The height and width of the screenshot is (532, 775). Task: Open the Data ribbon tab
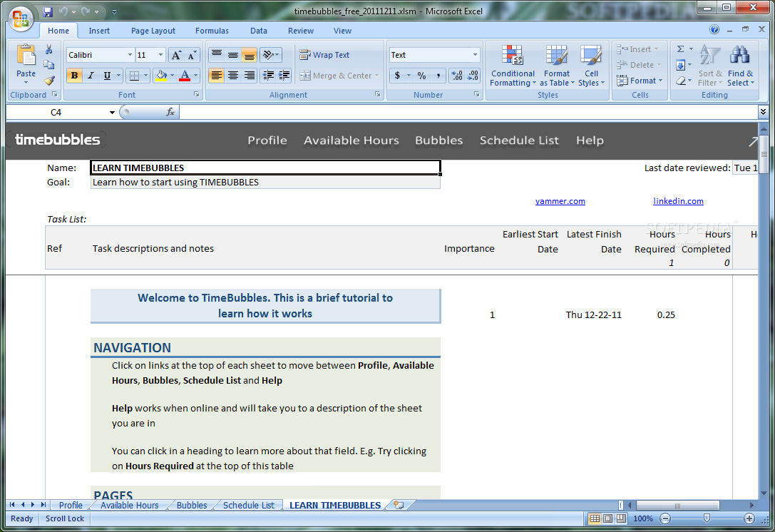pos(259,31)
